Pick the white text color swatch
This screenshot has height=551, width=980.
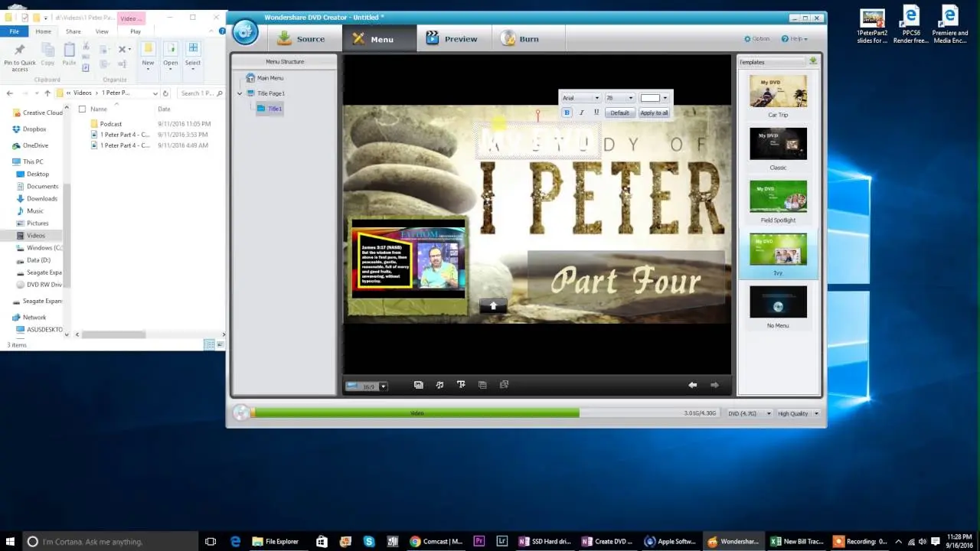pyautogui.click(x=650, y=98)
